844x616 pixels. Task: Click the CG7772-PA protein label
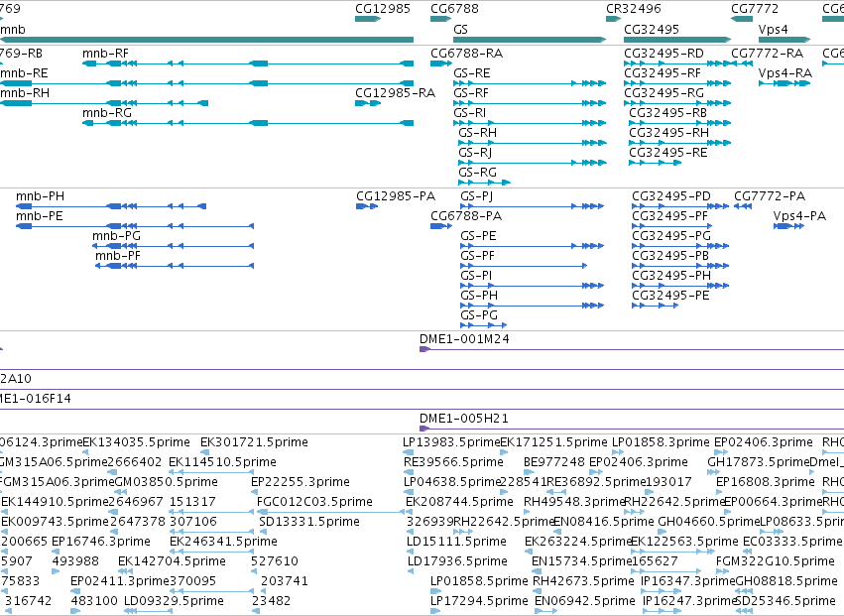tap(770, 196)
